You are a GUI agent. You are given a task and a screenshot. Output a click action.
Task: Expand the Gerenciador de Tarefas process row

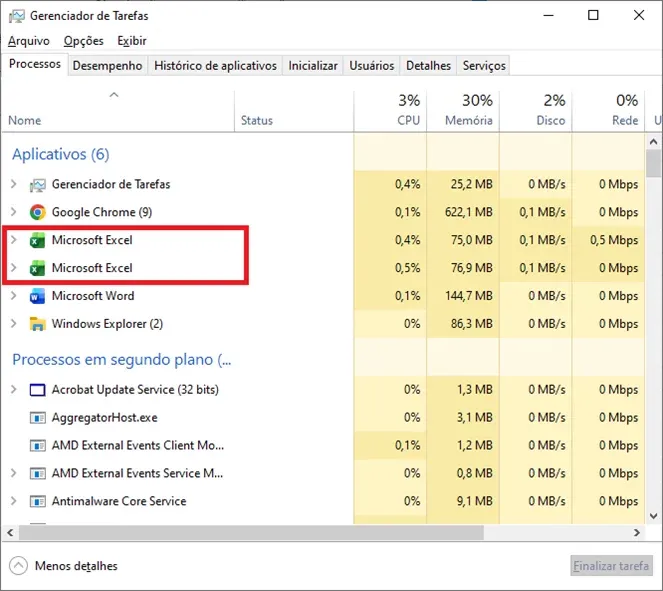tap(14, 184)
